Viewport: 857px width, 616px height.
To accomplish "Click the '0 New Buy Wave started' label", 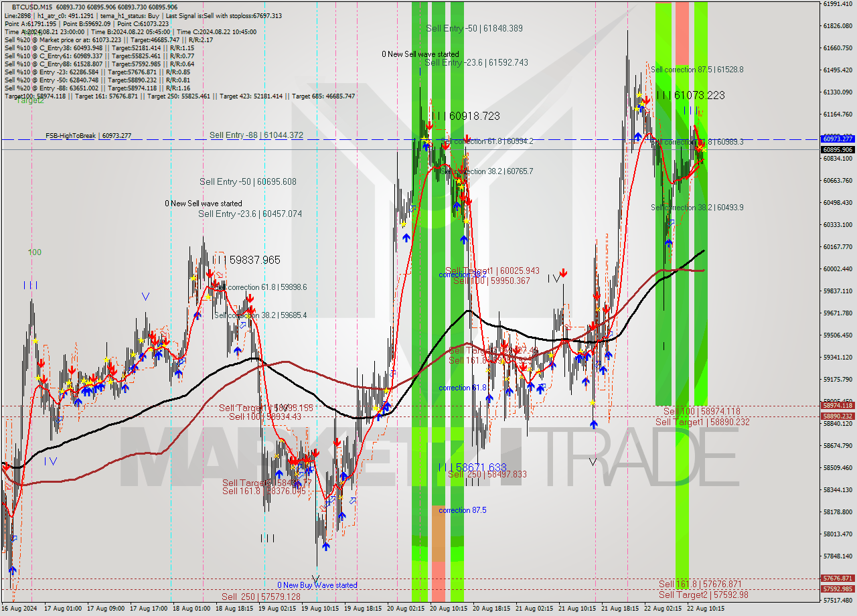I will coord(317,585).
